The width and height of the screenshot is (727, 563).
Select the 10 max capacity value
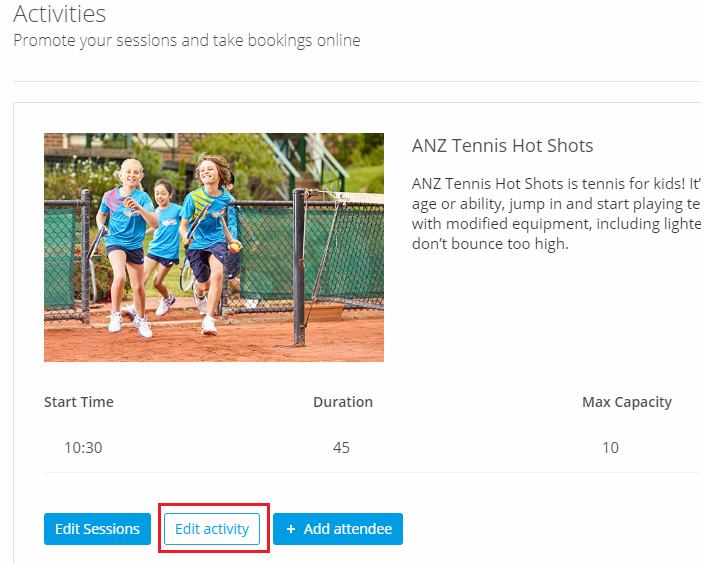[611, 448]
